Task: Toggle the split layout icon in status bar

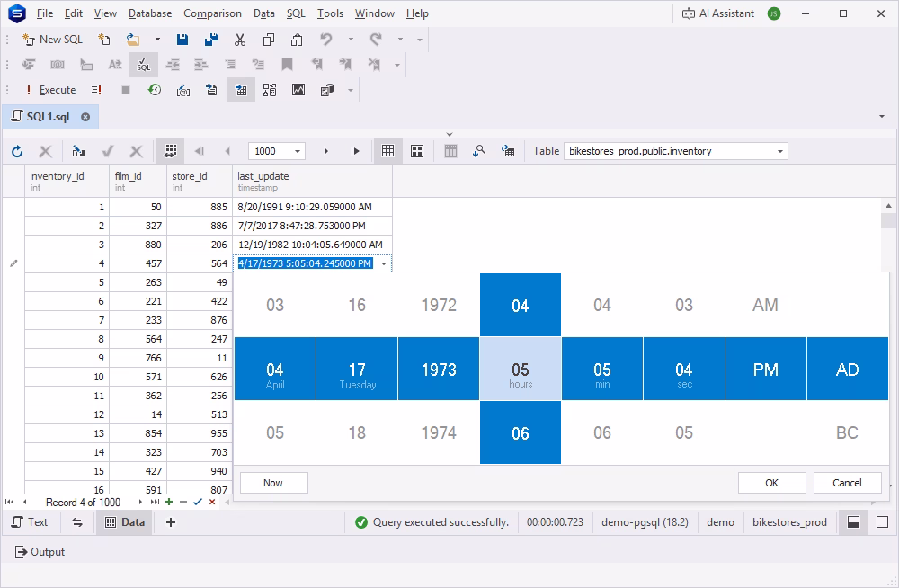Action: click(x=854, y=522)
